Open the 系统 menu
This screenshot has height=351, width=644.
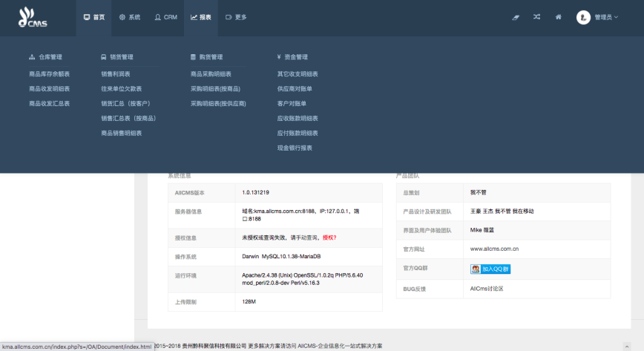129,17
